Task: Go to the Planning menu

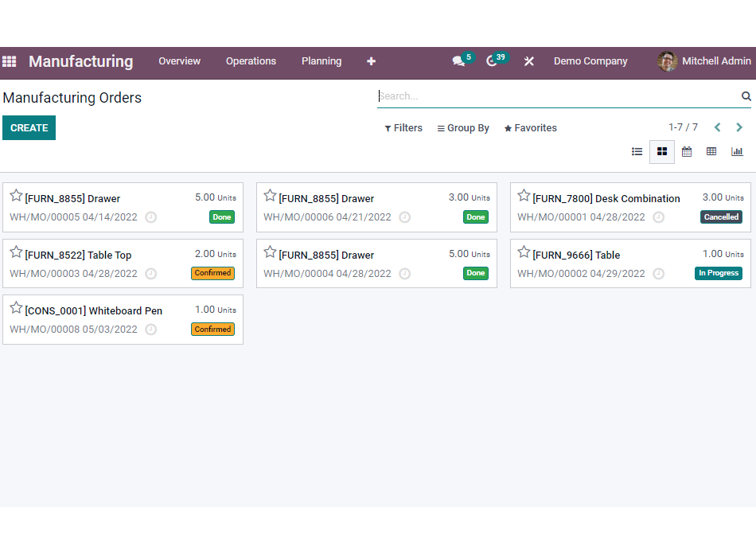Action: tap(321, 61)
